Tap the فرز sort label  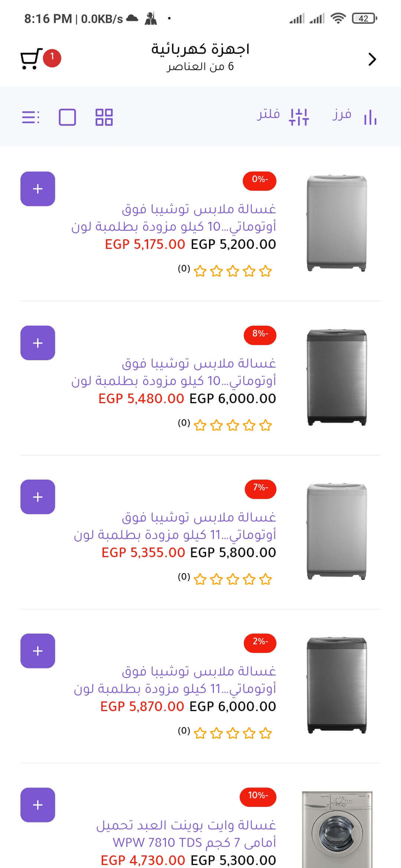(x=342, y=114)
